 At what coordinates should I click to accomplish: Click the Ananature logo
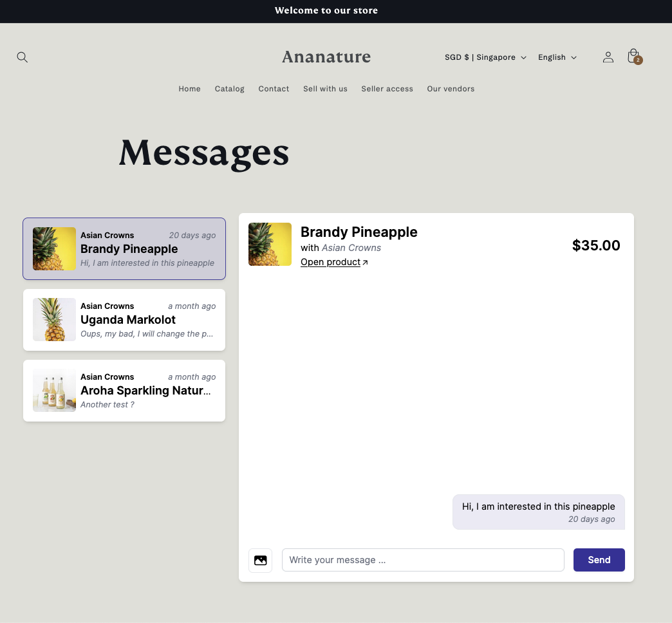point(326,57)
